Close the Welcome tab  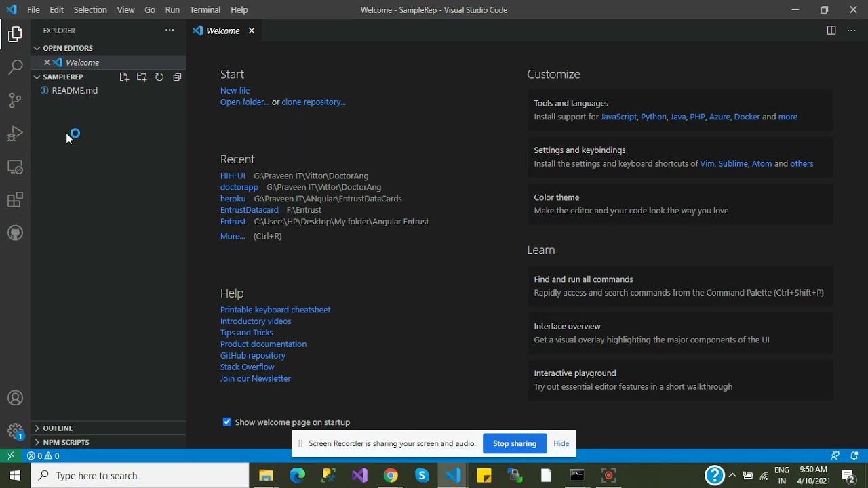tap(252, 30)
